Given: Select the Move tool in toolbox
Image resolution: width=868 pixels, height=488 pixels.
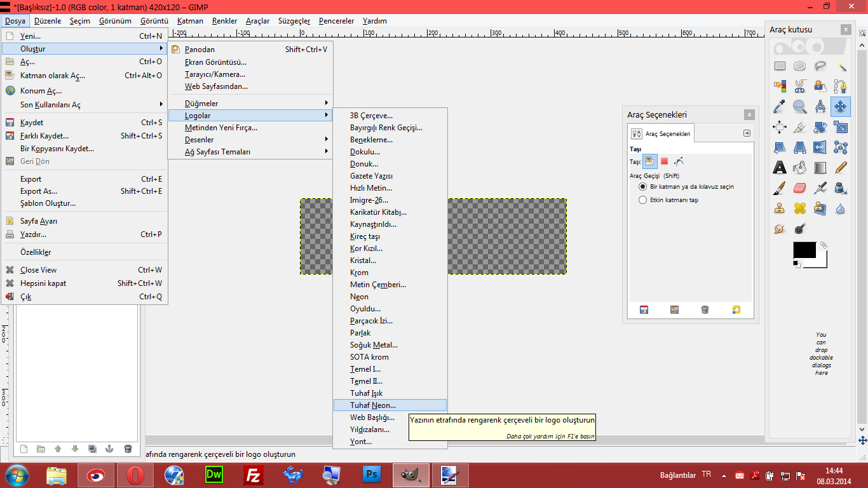Looking at the screenshot, I should pyautogui.click(x=841, y=107).
